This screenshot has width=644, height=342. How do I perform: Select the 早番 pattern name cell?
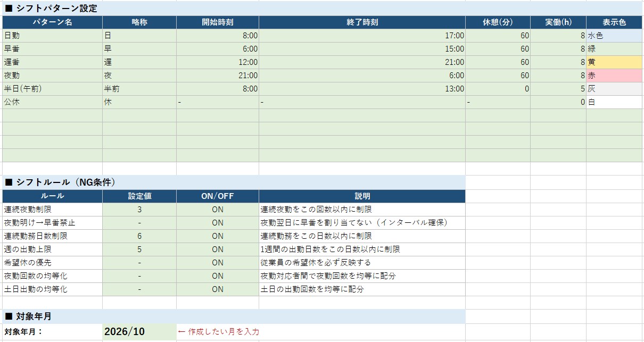pyautogui.click(x=52, y=49)
